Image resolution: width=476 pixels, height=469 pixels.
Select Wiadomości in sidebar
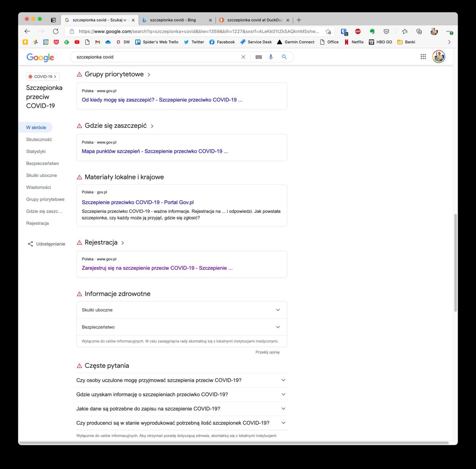(38, 187)
